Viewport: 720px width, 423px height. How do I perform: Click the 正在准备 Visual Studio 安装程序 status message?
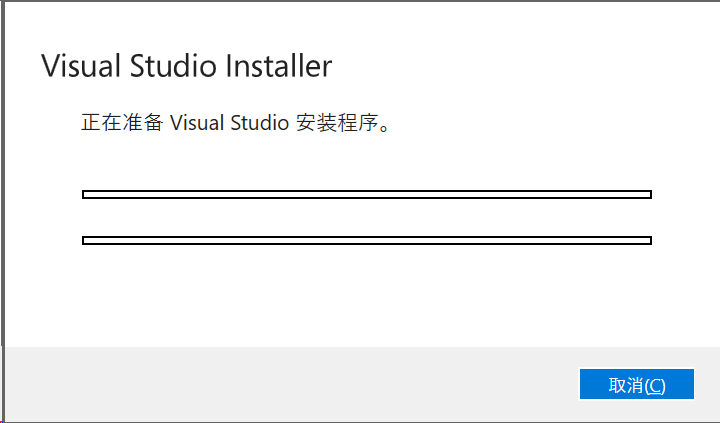pyautogui.click(x=235, y=124)
